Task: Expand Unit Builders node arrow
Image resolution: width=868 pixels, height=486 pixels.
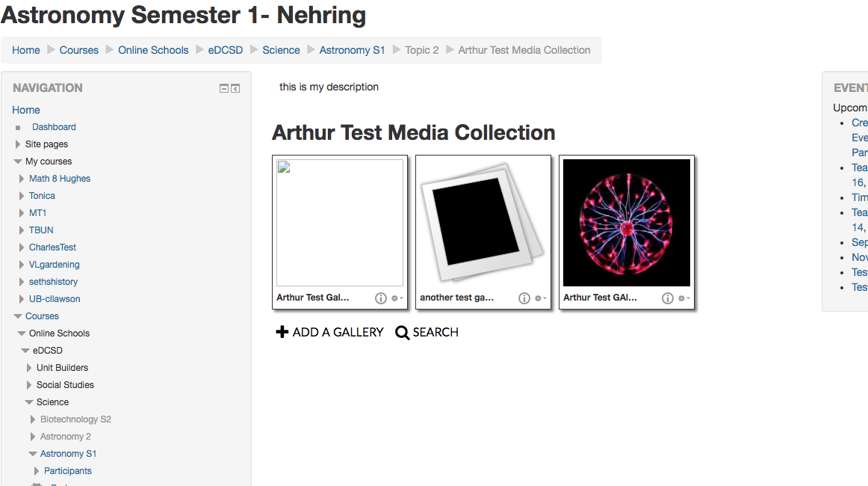Action: (29, 367)
